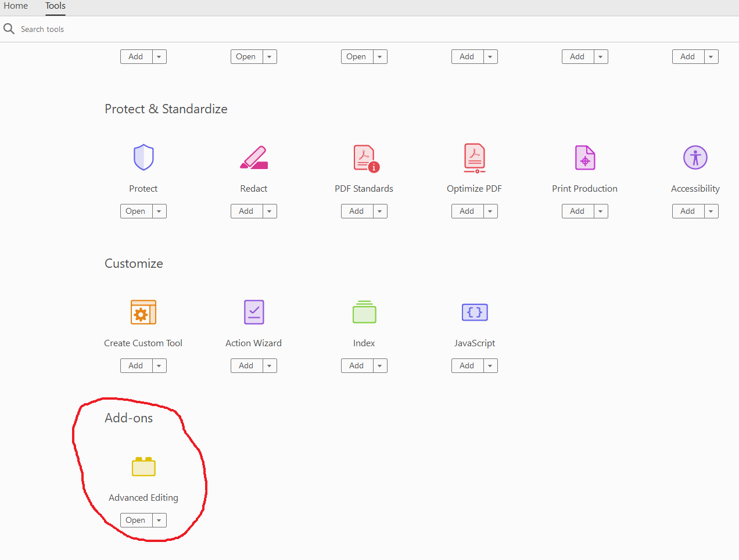Select the Tools tab
The height and width of the screenshot is (560, 739).
[x=55, y=6]
